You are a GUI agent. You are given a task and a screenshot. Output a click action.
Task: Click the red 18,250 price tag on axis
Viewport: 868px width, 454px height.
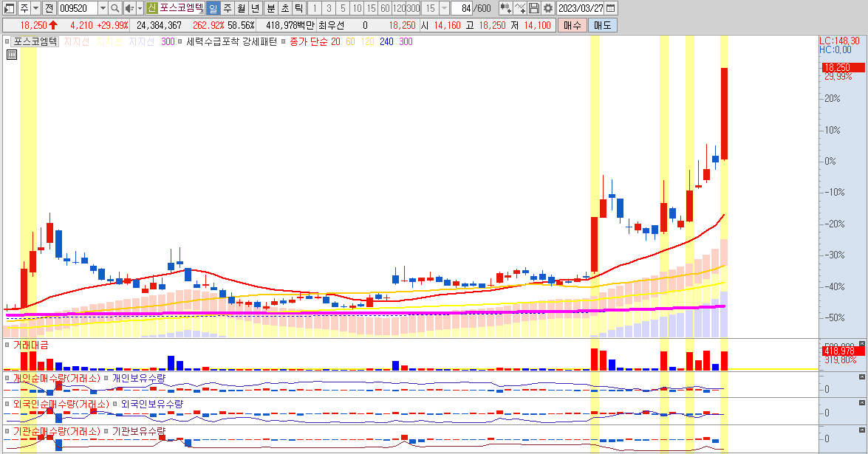[843, 67]
